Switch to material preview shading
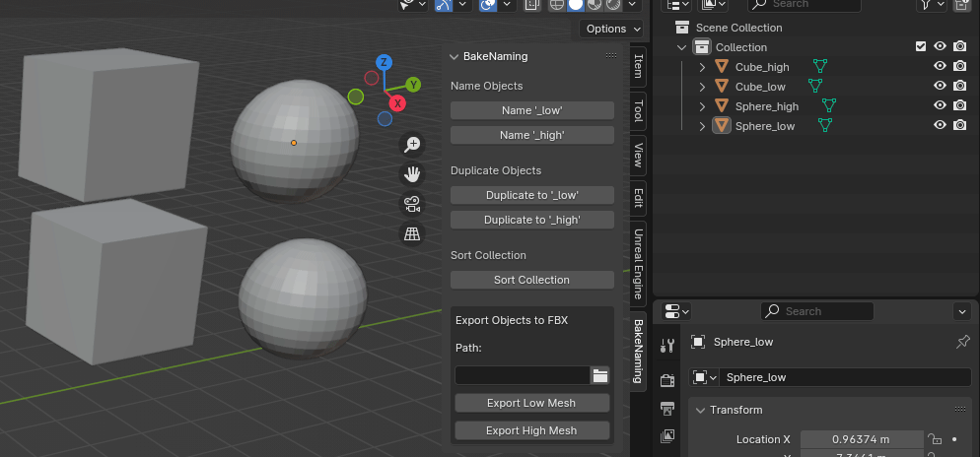 595,5
